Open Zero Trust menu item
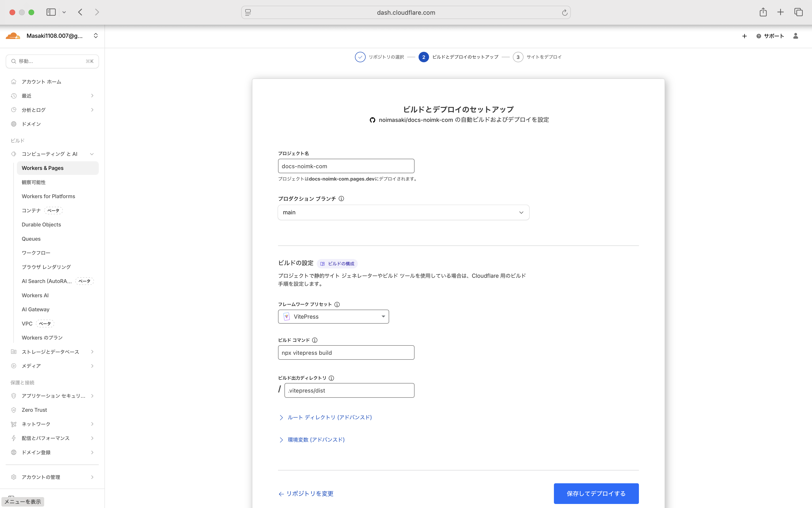Screen dimensions: 812x508 (34, 410)
